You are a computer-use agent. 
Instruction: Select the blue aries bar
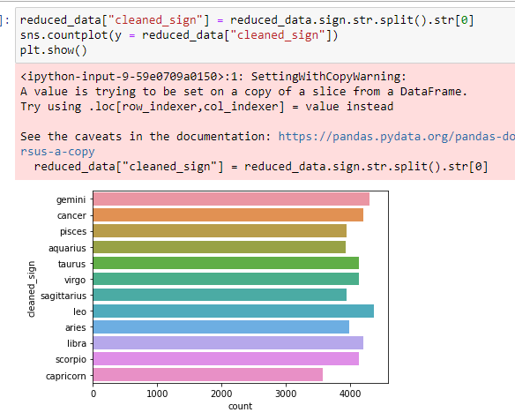tap(221, 327)
